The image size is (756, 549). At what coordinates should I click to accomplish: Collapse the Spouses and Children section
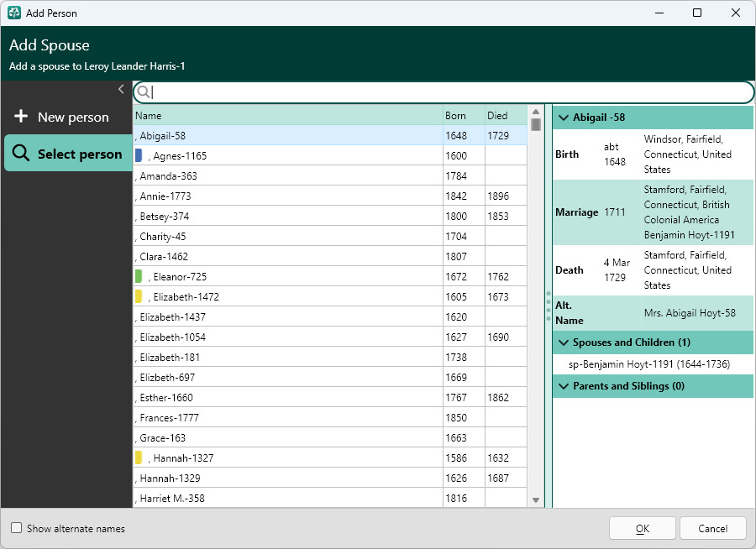563,342
